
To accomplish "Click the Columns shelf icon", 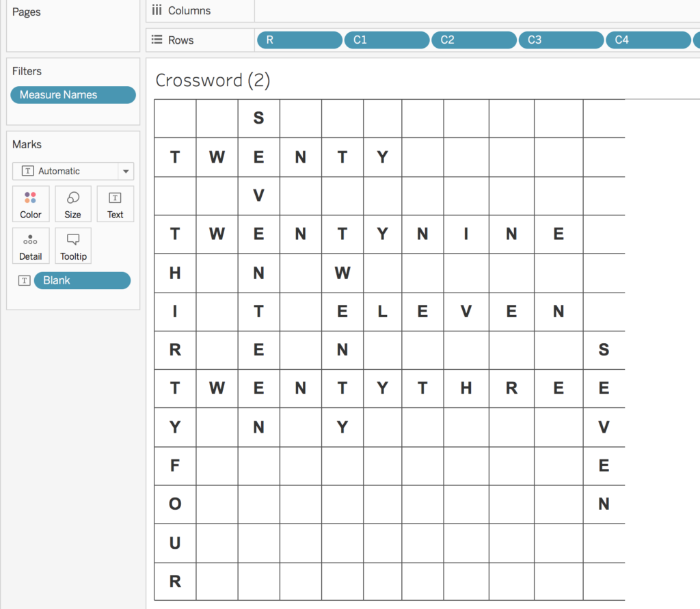I will tap(158, 10).
